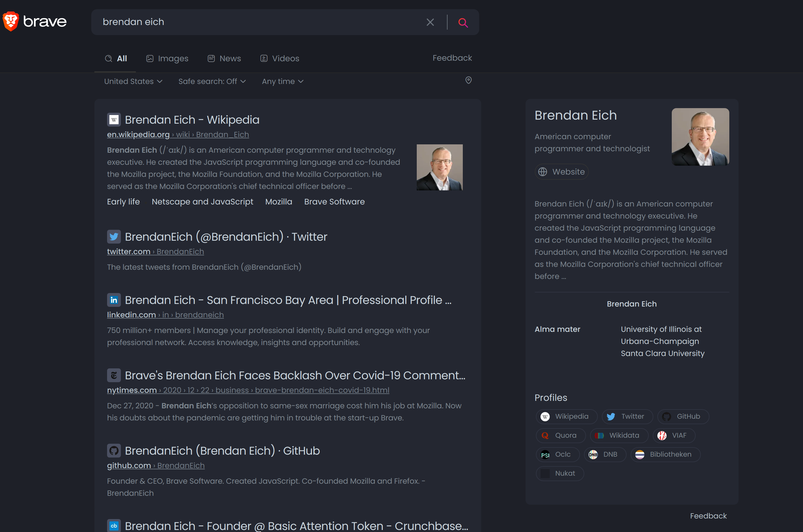Click the linkedin.com › in › brendaneich URL
Screen dimensions: 803x532
click(x=165, y=315)
